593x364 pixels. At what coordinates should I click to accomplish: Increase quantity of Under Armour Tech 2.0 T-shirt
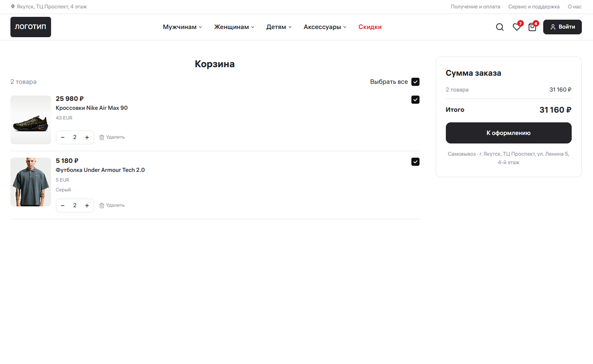pos(87,205)
